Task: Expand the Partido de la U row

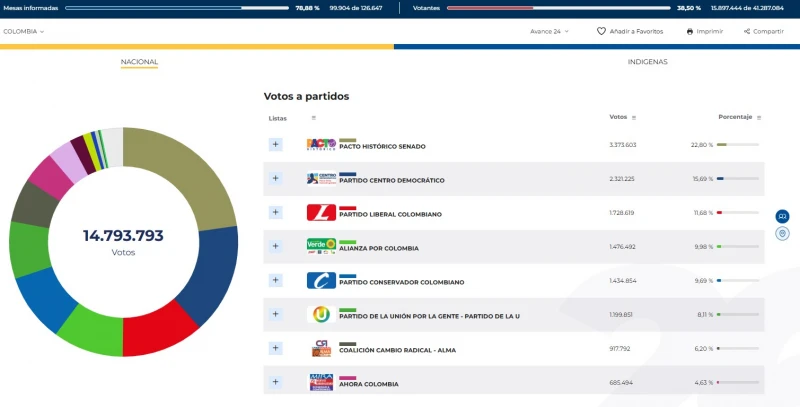Action: tap(276, 314)
